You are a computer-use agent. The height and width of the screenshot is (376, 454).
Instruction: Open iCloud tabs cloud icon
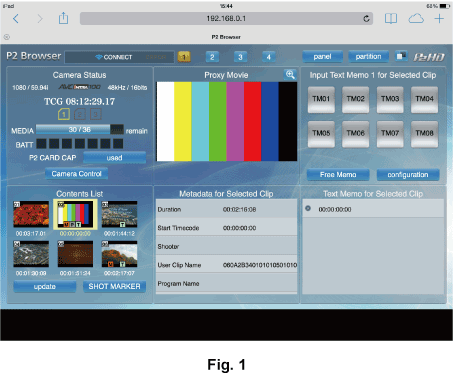coord(416,19)
